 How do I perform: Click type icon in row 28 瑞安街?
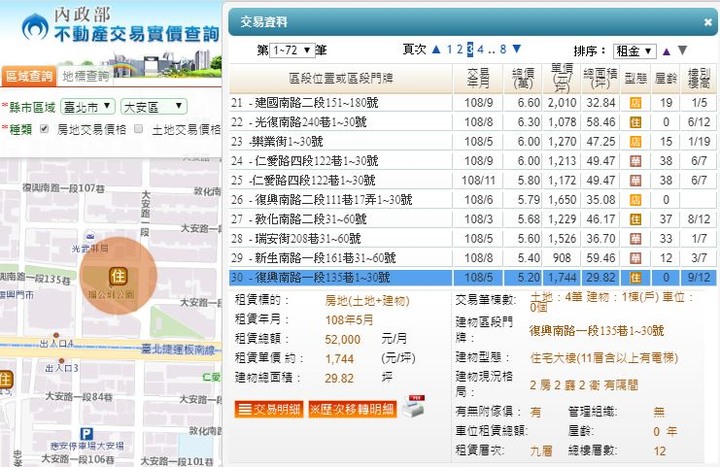(x=636, y=239)
